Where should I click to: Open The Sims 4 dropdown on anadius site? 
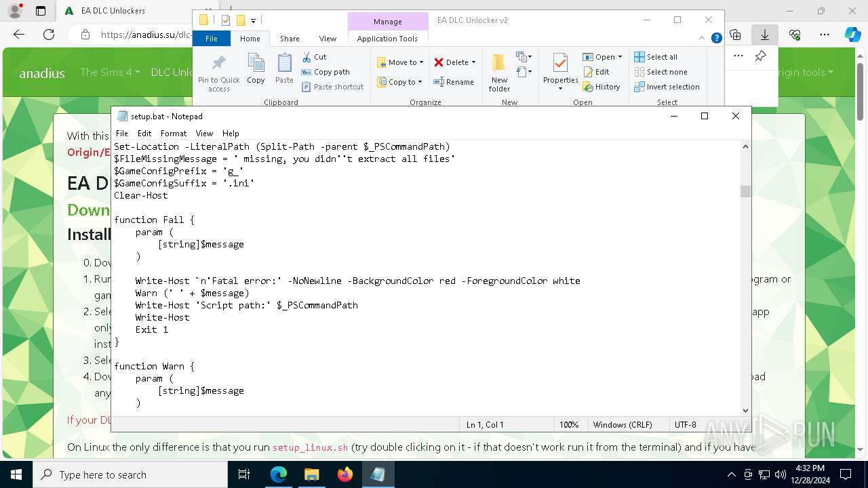pyautogui.click(x=110, y=73)
